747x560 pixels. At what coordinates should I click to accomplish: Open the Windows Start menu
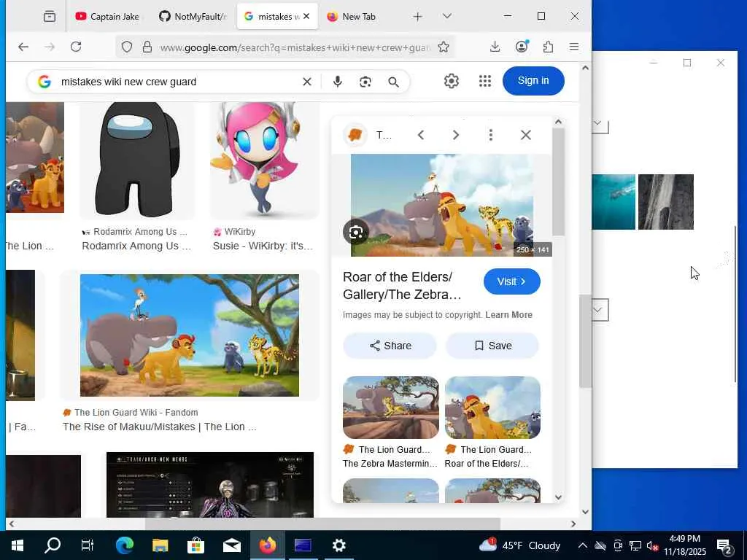click(x=18, y=545)
